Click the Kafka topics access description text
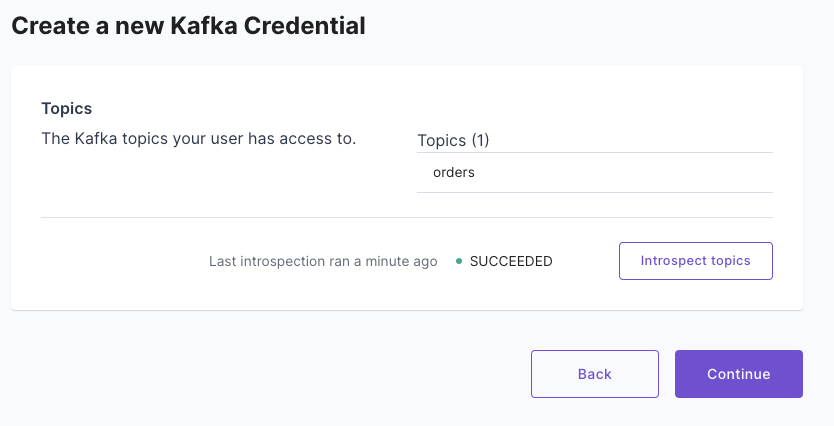 coord(198,138)
